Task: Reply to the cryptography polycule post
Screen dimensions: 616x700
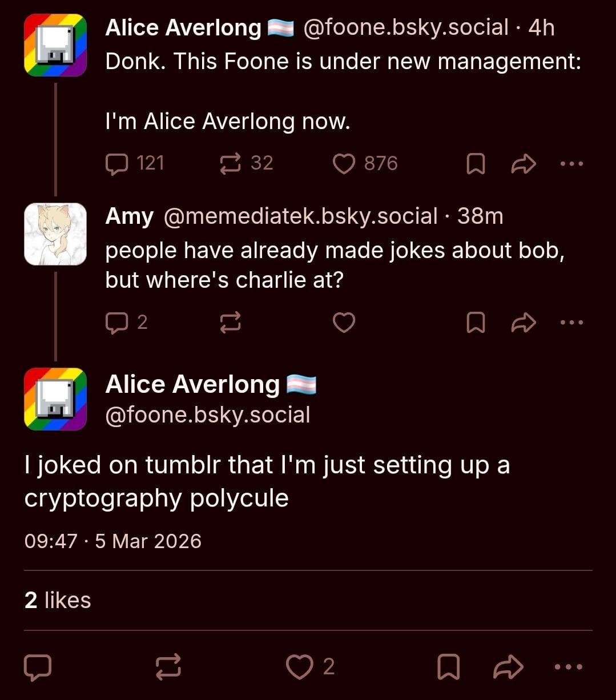Action: point(38,667)
